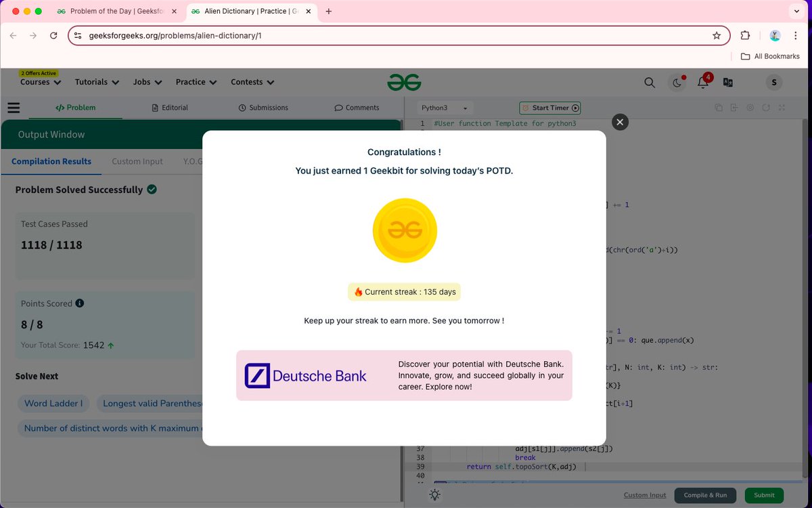Image resolution: width=812 pixels, height=508 pixels.
Task: Bookmark this page with star icon
Action: (717, 36)
